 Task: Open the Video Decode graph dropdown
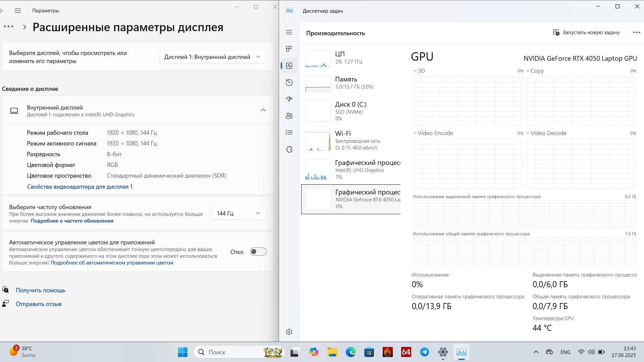pyautogui.click(x=546, y=133)
